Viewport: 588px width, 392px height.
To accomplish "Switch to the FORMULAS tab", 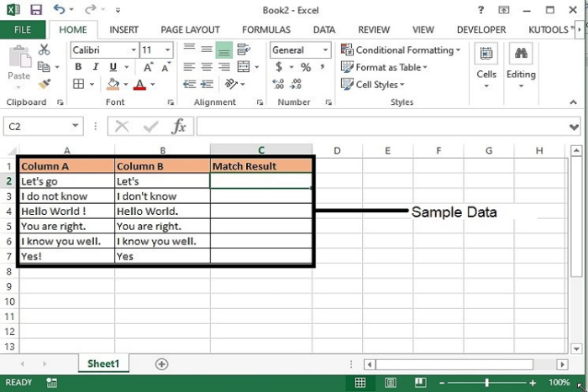I will tap(266, 29).
